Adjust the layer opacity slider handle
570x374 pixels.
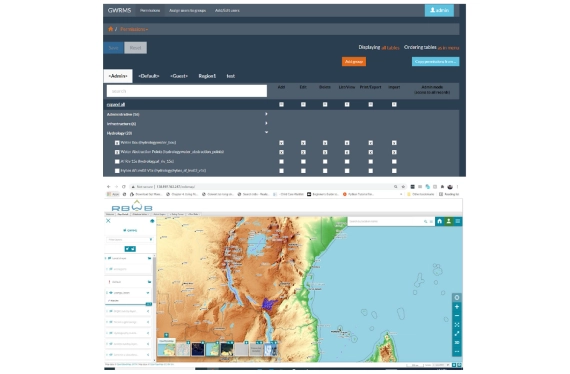149,304
